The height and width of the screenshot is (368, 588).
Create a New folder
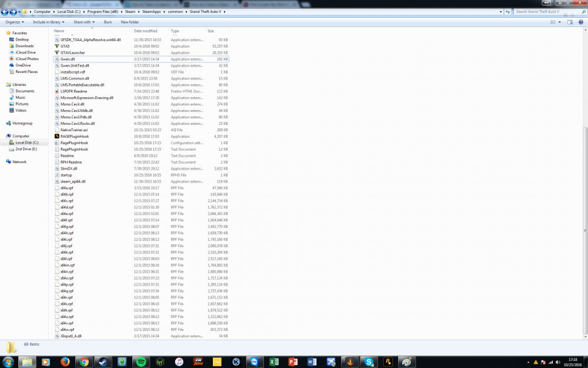click(x=130, y=22)
